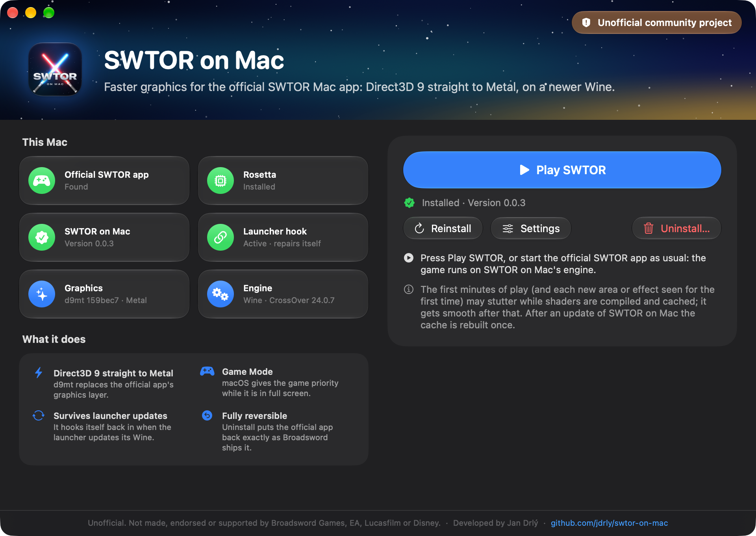Image resolution: width=756 pixels, height=536 pixels.
Task: Click the Rosetta Installed status text
Action: point(259,187)
